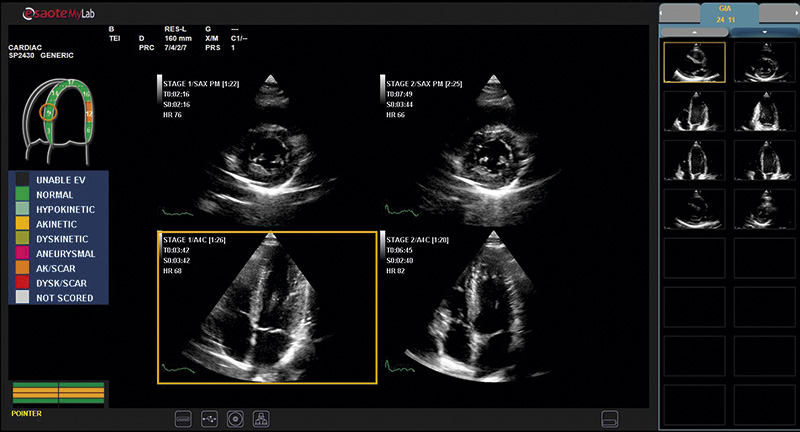Click the SP2430 GENERIC probe label
This screenshot has width=800, height=432.
(41, 55)
